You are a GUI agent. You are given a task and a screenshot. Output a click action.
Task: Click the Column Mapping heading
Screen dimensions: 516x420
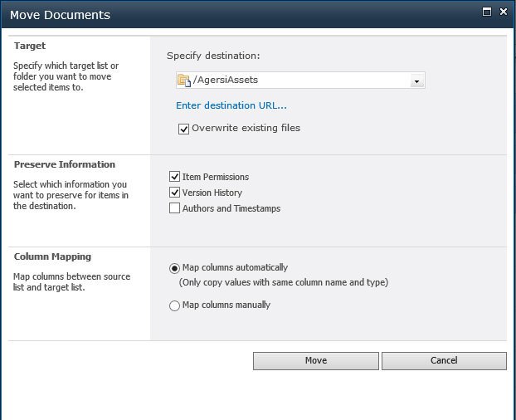[52, 256]
